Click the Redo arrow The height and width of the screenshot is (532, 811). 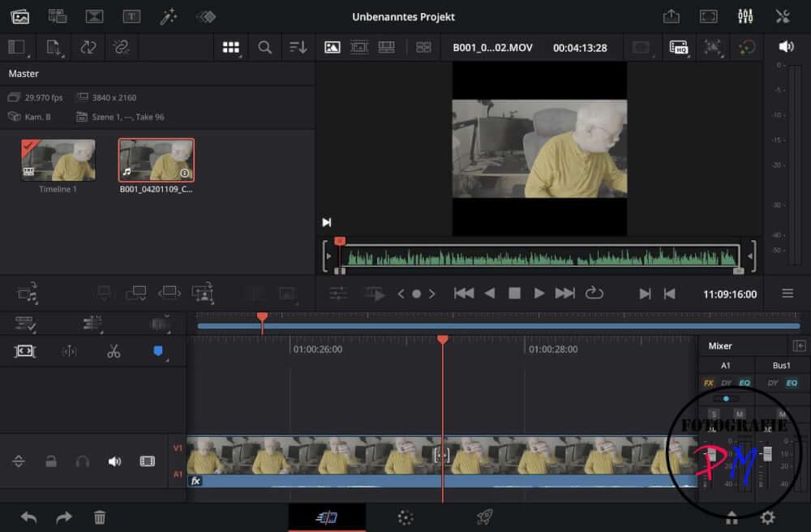click(x=64, y=517)
